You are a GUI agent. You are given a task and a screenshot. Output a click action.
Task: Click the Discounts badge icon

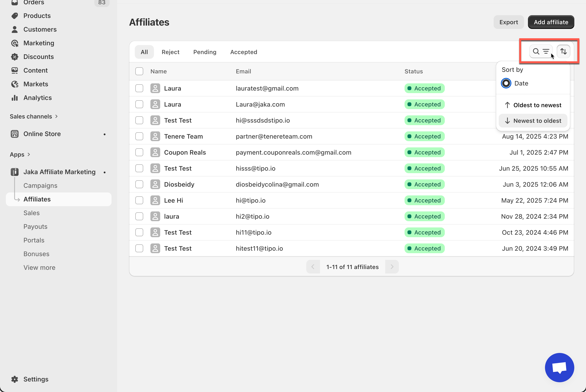(x=15, y=57)
